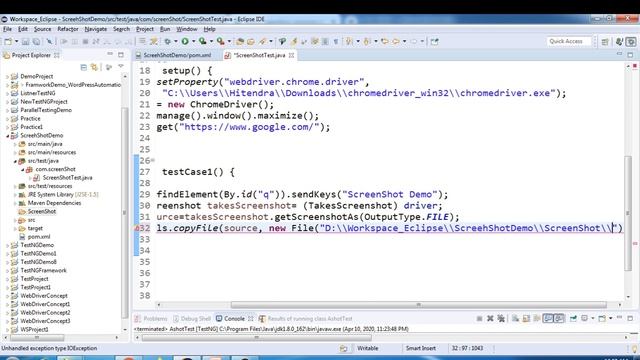Open the Source menu
Screen dimensions: 640x360
coord(42,29)
